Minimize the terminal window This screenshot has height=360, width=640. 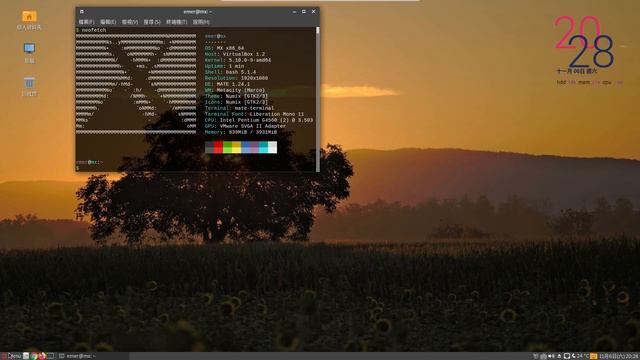[x=294, y=11]
